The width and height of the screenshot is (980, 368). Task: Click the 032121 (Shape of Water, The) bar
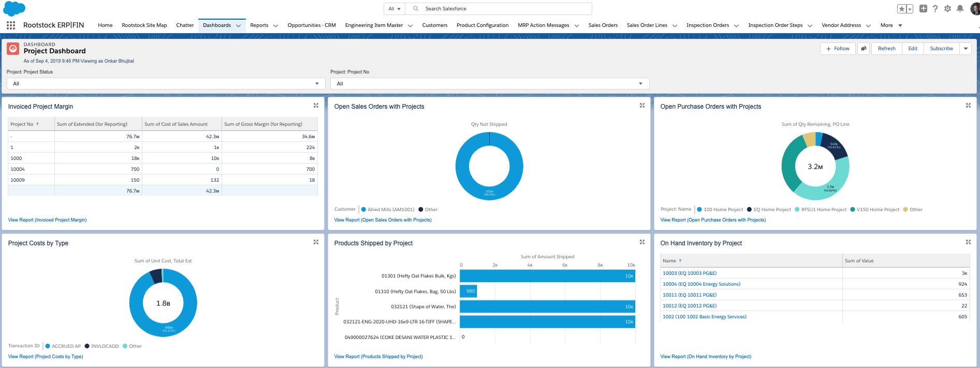[547, 306]
